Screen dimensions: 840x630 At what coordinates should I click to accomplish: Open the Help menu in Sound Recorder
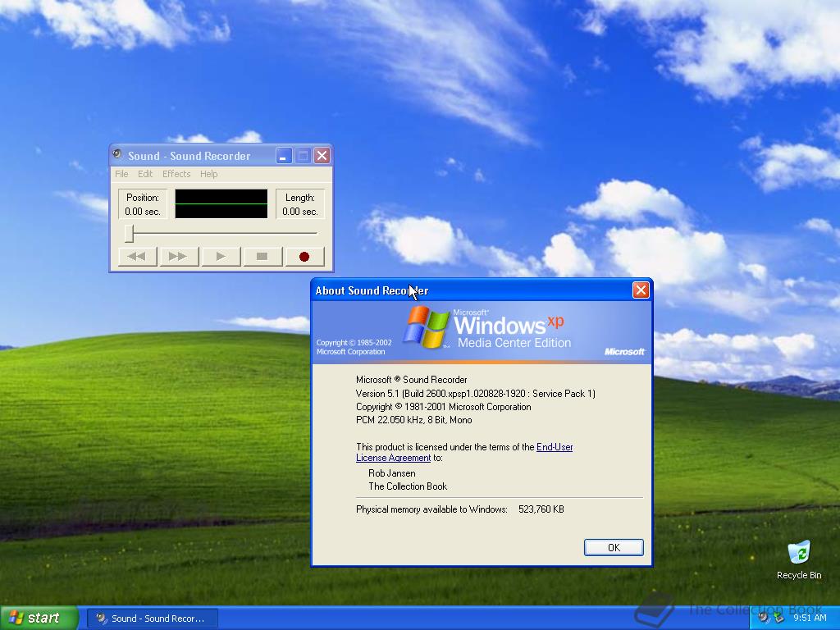tap(209, 174)
